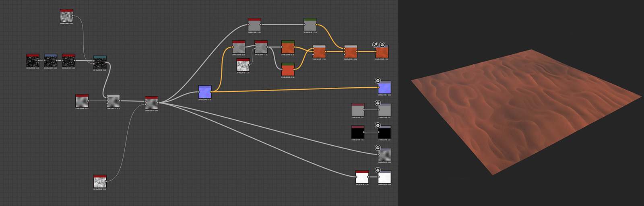Click the output connector of the central blue normal node
Viewport: 644px width, 206px height.
click(x=211, y=92)
